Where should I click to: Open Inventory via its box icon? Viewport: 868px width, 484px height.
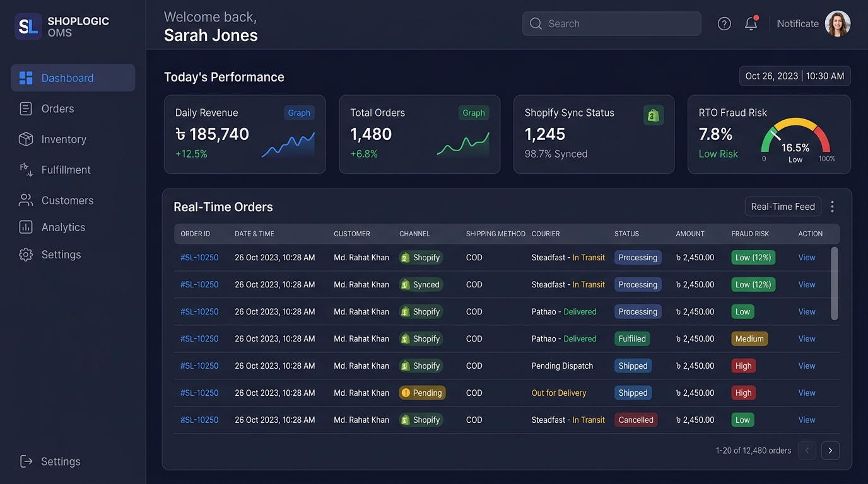26,139
